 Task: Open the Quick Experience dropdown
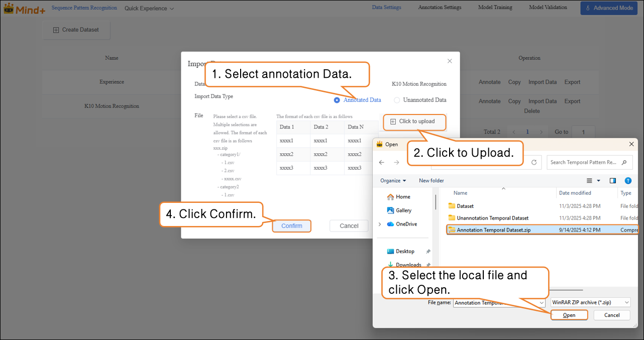point(149,9)
